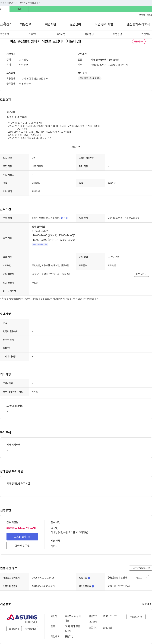Open the 출산휴가·육아휴직 menu
Screen dimensions: 152x644
138,24
